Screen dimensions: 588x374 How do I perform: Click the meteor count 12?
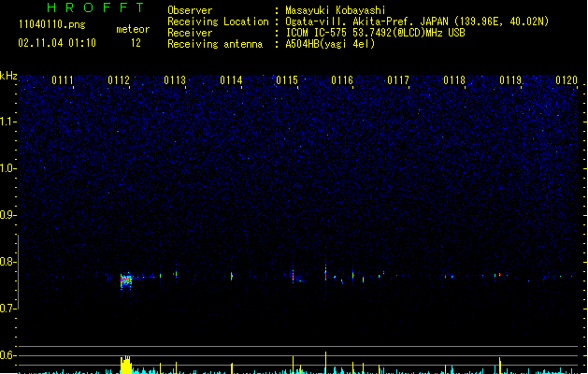(x=136, y=43)
